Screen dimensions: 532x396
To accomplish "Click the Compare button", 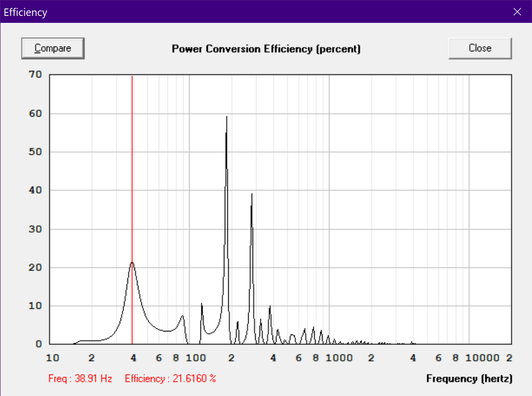I will tap(53, 48).
